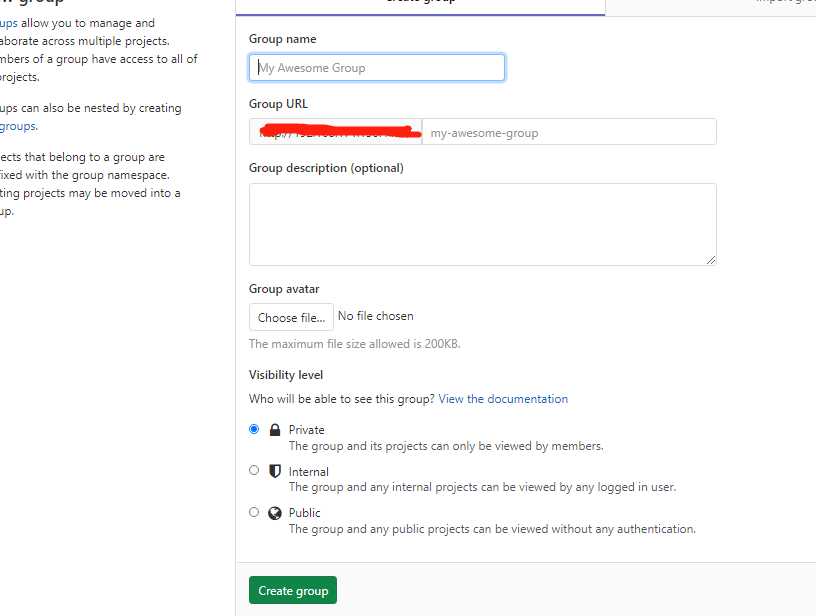Image resolution: width=816 pixels, height=616 pixels.
Task: Select the Internal visibility radio button
Action: 254,470
